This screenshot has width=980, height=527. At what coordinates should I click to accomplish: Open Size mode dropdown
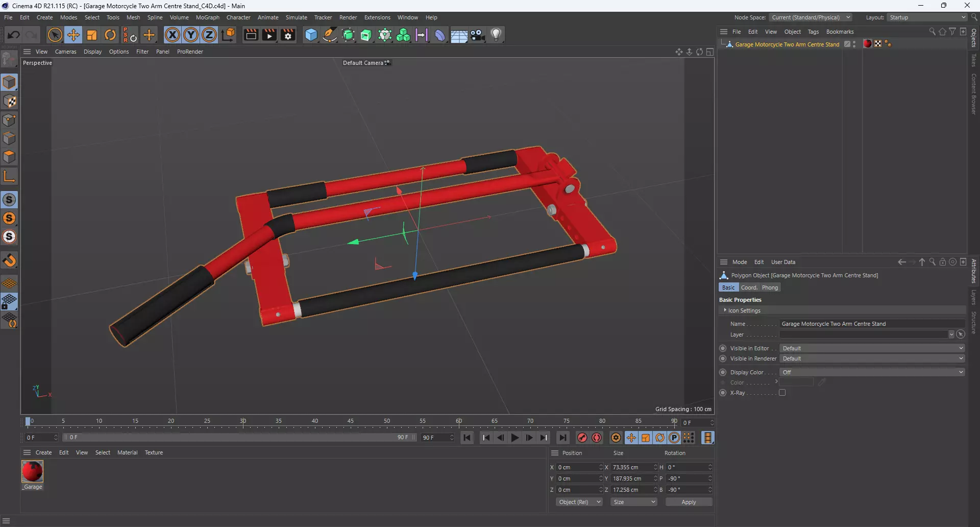pyautogui.click(x=634, y=502)
